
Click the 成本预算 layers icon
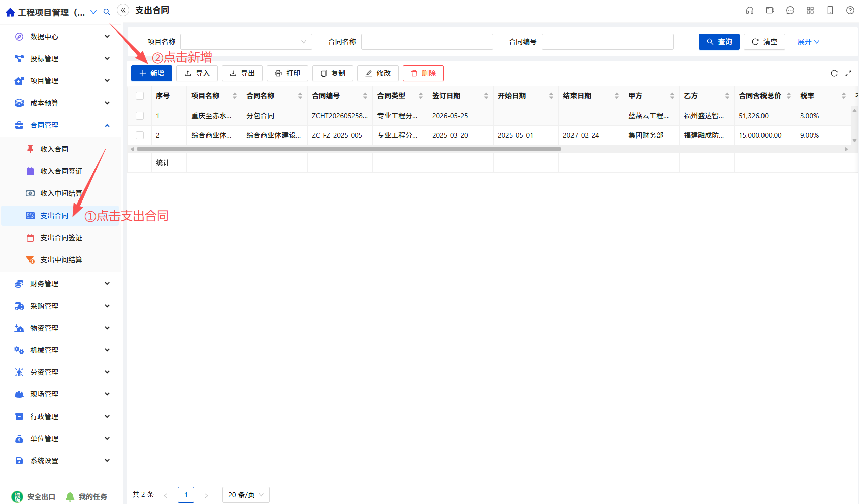tap(19, 103)
